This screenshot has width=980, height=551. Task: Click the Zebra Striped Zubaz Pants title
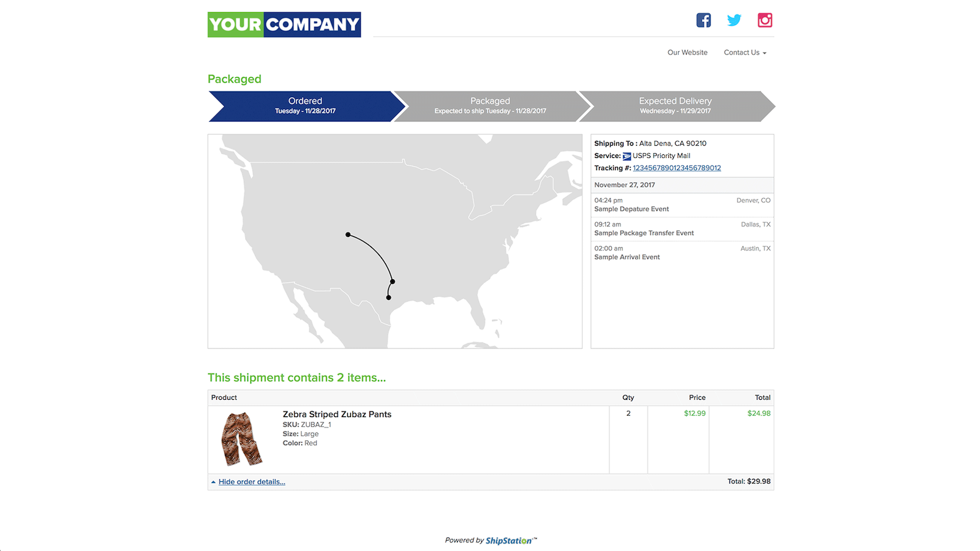337,414
